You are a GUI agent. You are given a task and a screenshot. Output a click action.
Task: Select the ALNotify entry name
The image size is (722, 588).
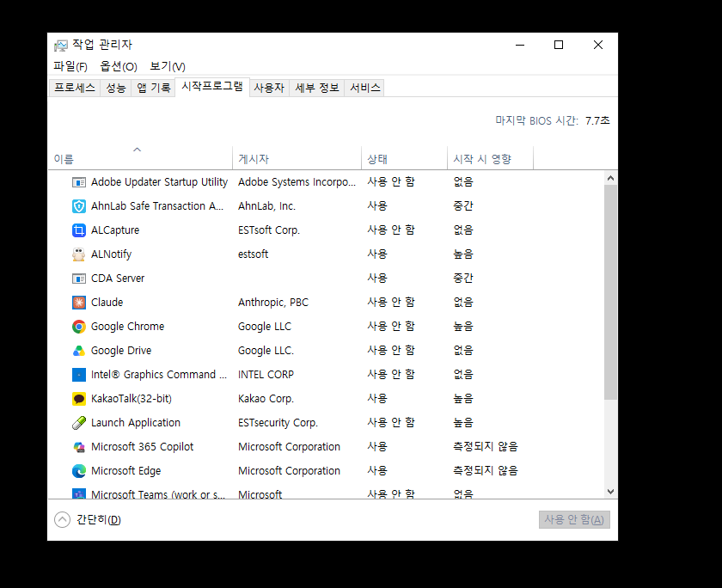[112, 254]
